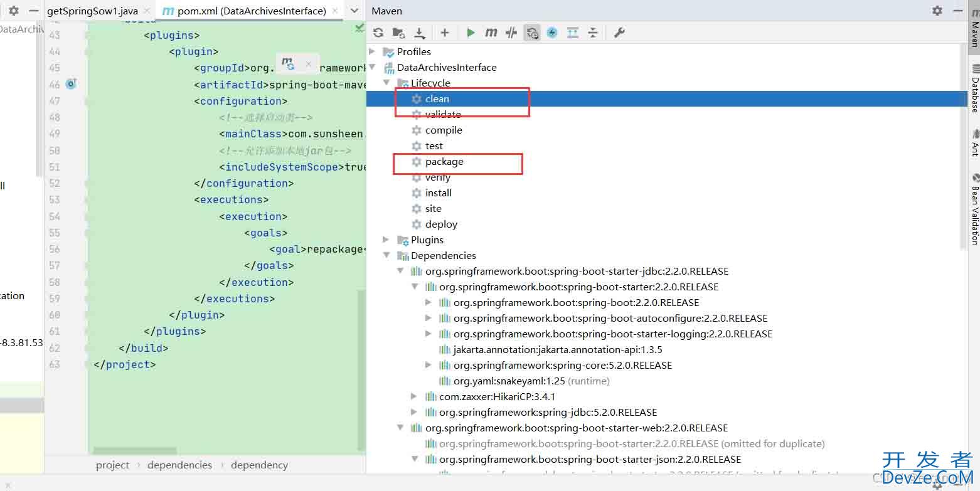
Task: Select the validate lifecycle goal
Action: pos(443,115)
